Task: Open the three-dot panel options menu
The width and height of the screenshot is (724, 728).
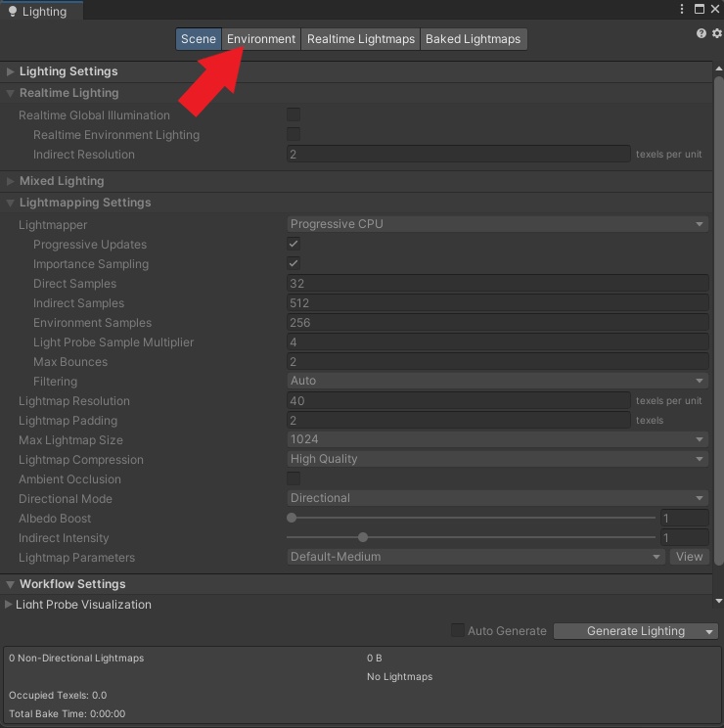Action: tap(682, 10)
